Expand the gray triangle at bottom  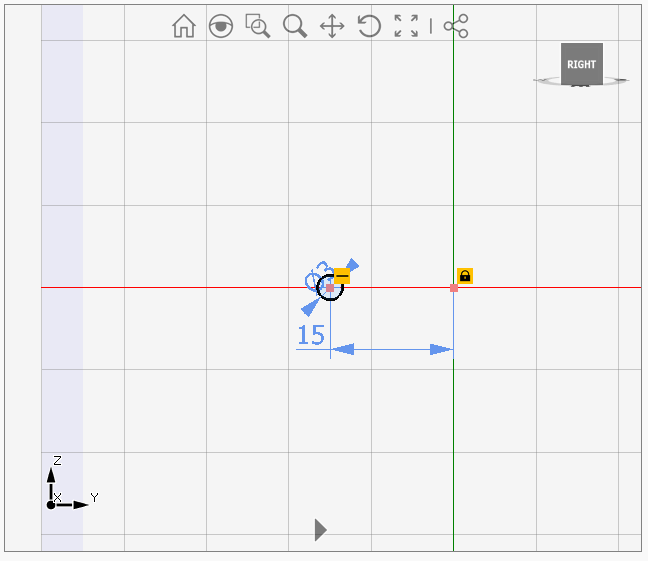point(320,530)
